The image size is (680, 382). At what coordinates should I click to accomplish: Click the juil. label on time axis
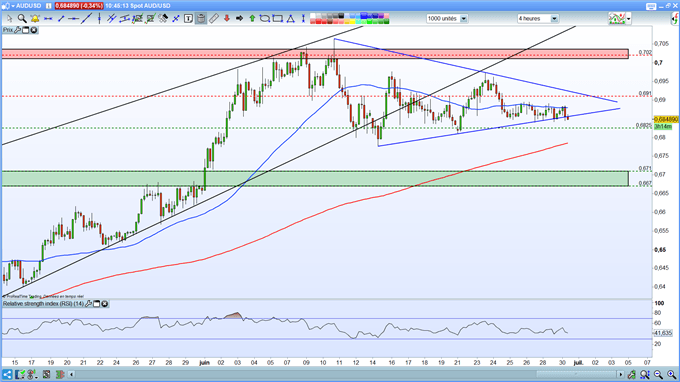pos(578,362)
